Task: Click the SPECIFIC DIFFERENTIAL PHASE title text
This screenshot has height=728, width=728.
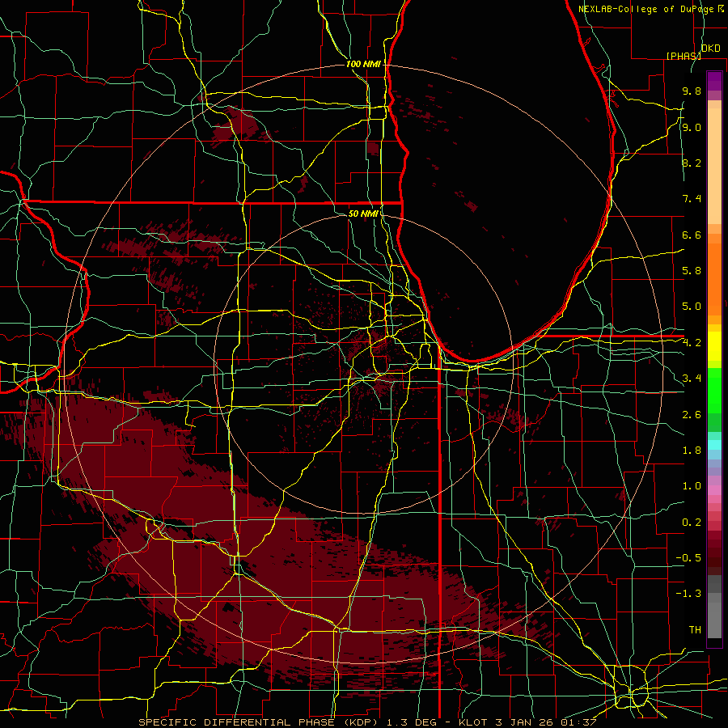Action: (x=237, y=722)
